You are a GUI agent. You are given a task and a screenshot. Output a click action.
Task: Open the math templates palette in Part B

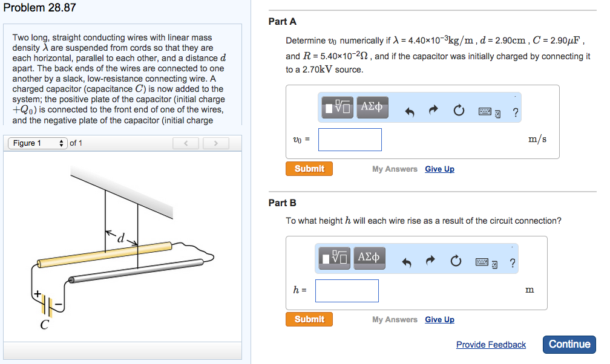point(333,258)
